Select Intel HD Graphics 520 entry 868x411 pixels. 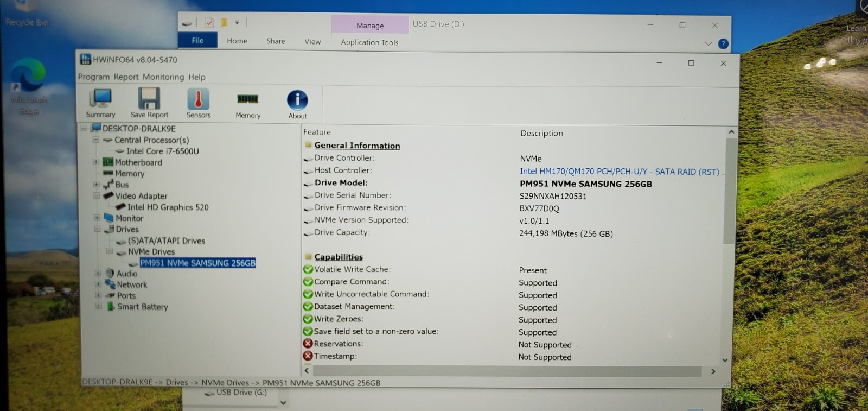[168, 207]
